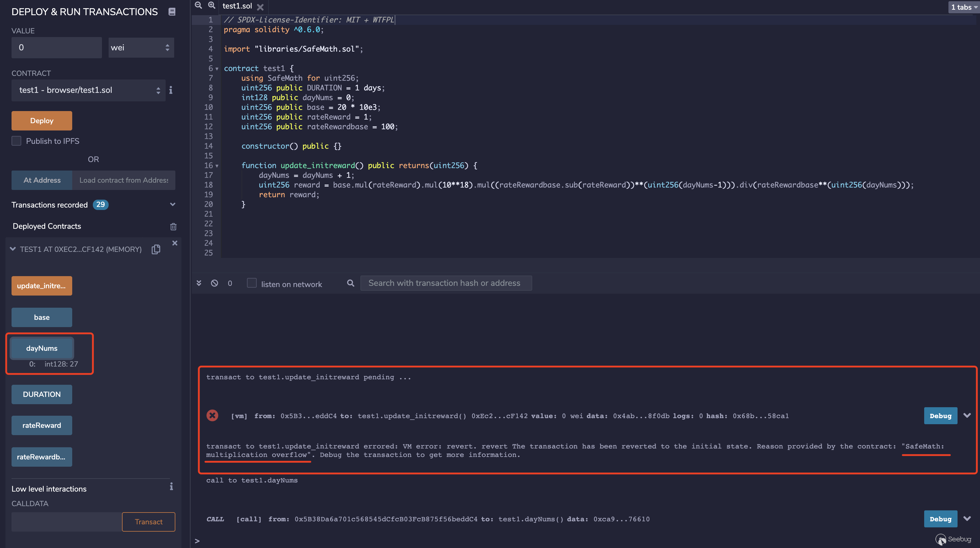Screen dimensions: 980x548
Task: Collapse the terminal panel with double chevron
Action: point(199,283)
